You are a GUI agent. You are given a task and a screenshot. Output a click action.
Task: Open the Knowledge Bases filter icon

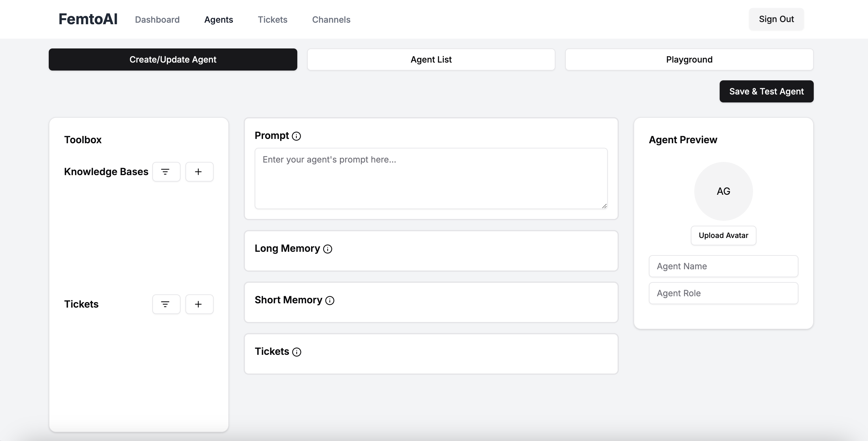(x=166, y=172)
